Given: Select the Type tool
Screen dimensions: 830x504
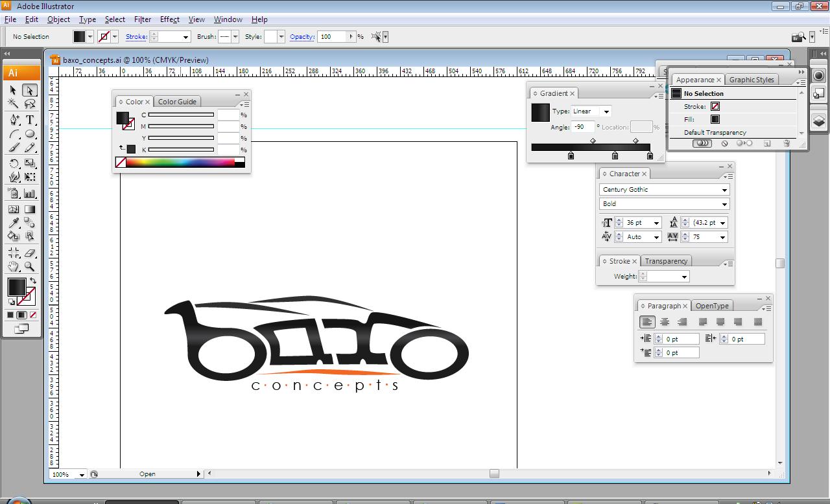Looking at the screenshot, I should pos(30,120).
